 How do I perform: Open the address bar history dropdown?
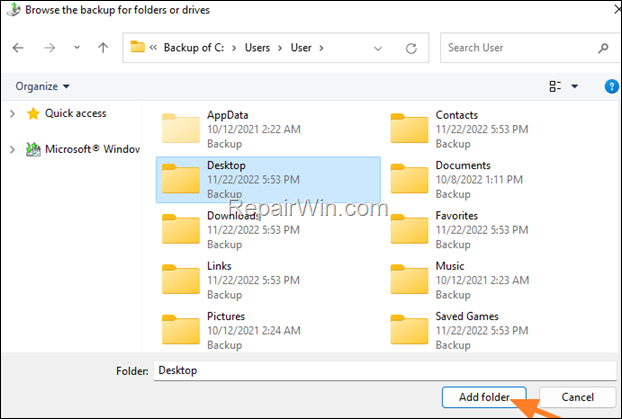[378, 48]
